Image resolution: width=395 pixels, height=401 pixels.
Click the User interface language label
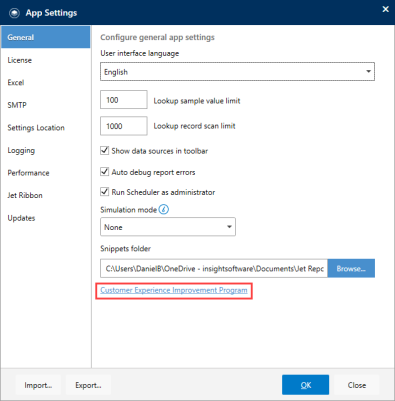140,53
